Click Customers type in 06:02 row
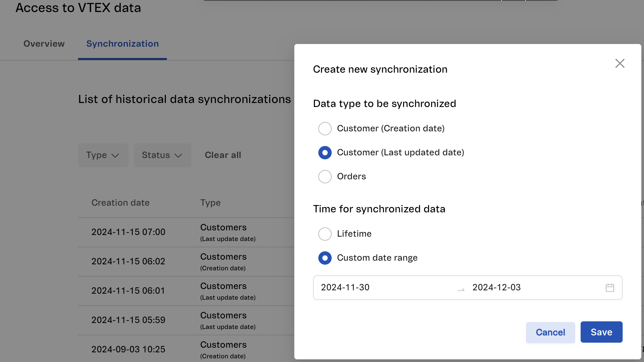 (223, 257)
